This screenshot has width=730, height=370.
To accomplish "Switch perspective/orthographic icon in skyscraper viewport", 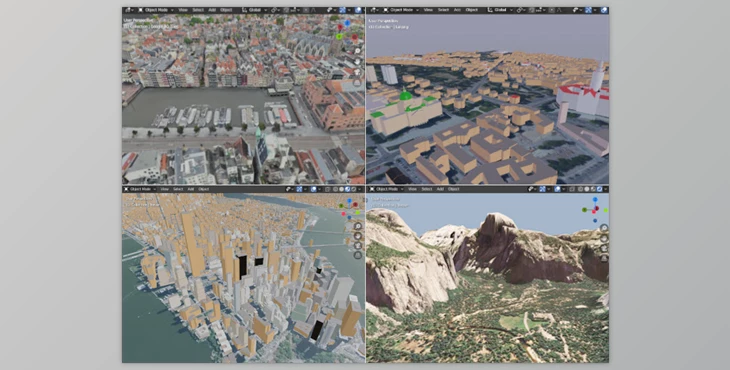I will (x=358, y=255).
